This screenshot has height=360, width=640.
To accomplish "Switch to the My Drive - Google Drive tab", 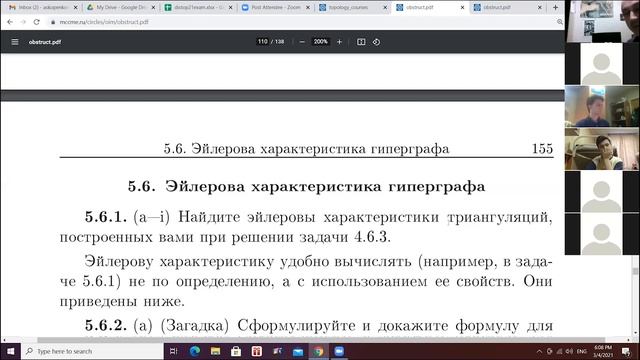I will click(x=121, y=7).
